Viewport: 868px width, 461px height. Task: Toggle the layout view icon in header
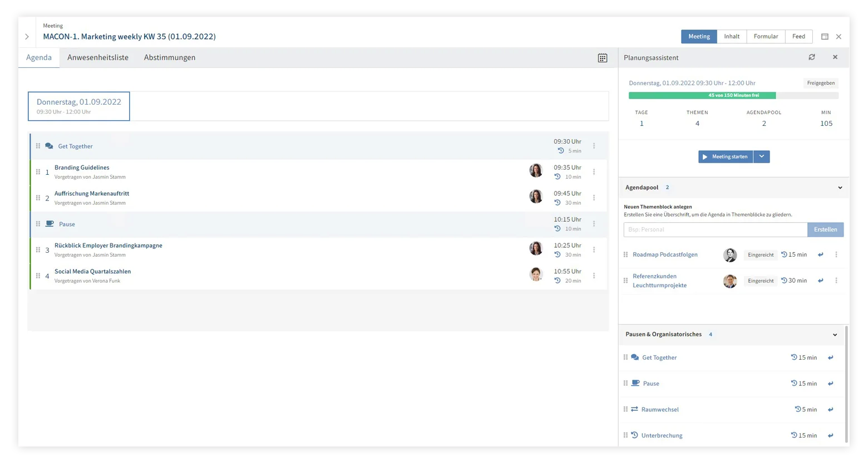coord(825,37)
